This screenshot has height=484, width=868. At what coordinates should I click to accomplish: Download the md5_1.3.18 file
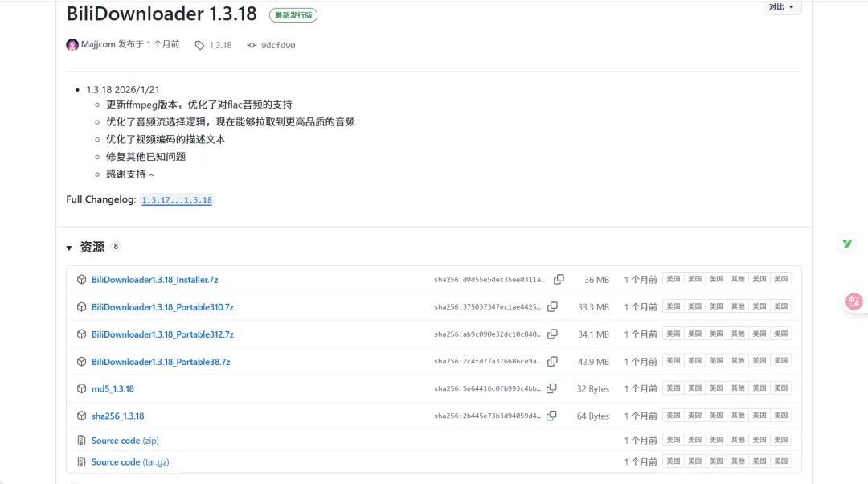113,389
